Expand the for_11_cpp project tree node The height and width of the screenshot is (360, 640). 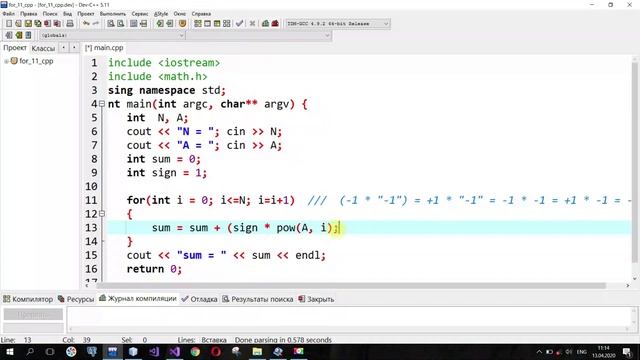[6, 61]
